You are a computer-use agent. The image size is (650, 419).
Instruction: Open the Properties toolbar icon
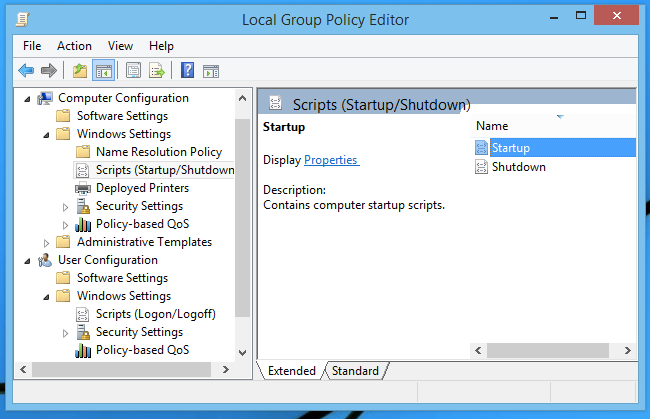tap(133, 70)
